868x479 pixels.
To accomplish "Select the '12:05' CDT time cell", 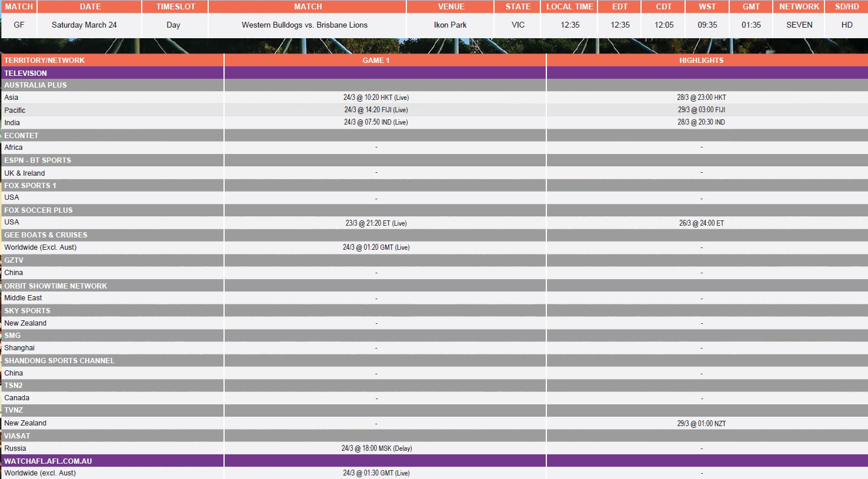I will [x=664, y=25].
